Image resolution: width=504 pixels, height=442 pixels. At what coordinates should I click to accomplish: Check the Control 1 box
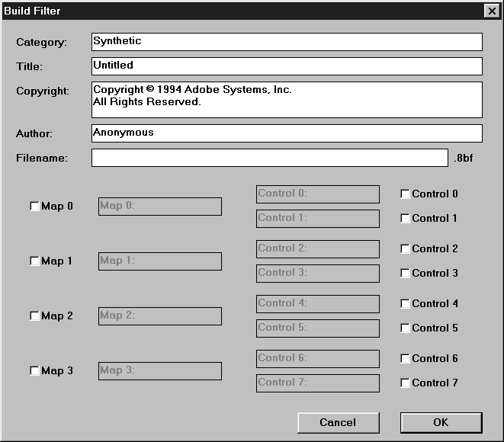click(x=406, y=219)
